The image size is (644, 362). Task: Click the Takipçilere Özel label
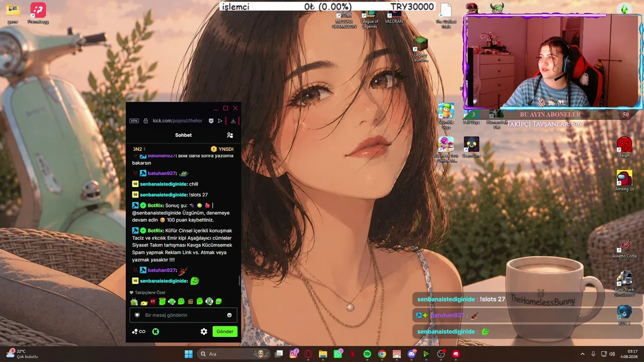tap(147, 293)
